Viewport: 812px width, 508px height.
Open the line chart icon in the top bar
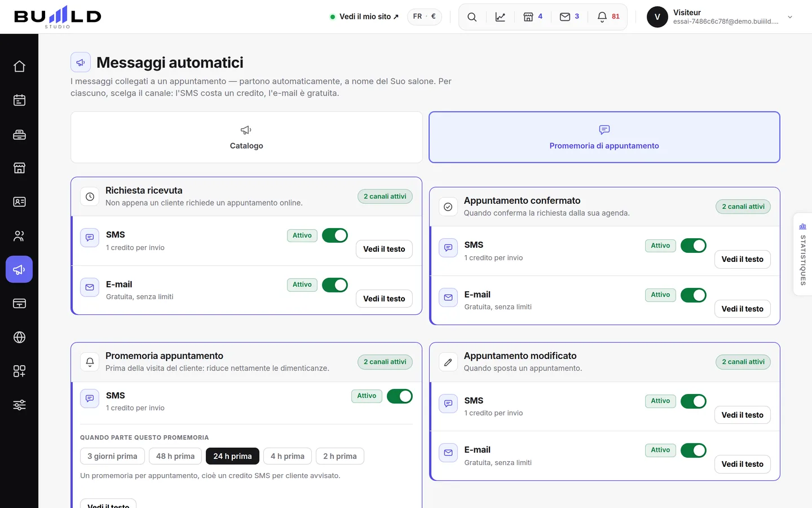tap(500, 17)
